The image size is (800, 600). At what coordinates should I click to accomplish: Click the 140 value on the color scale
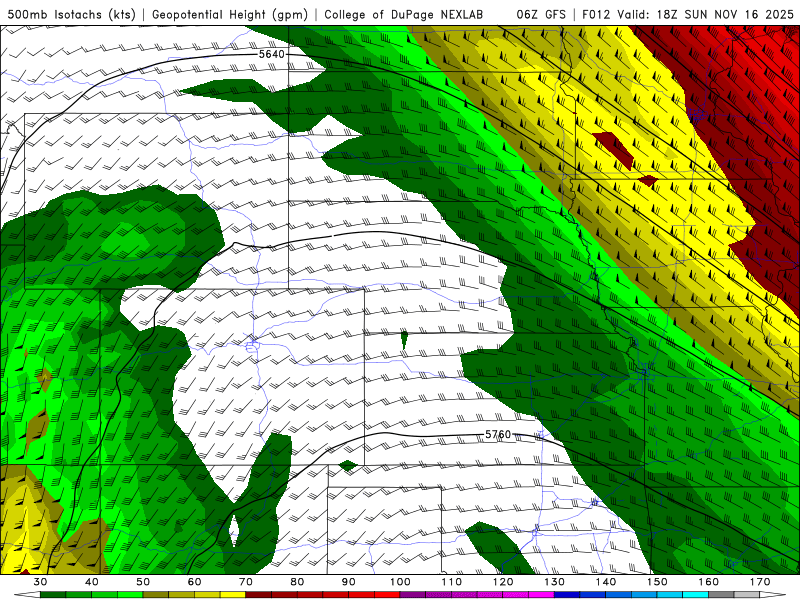click(x=606, y=582)
